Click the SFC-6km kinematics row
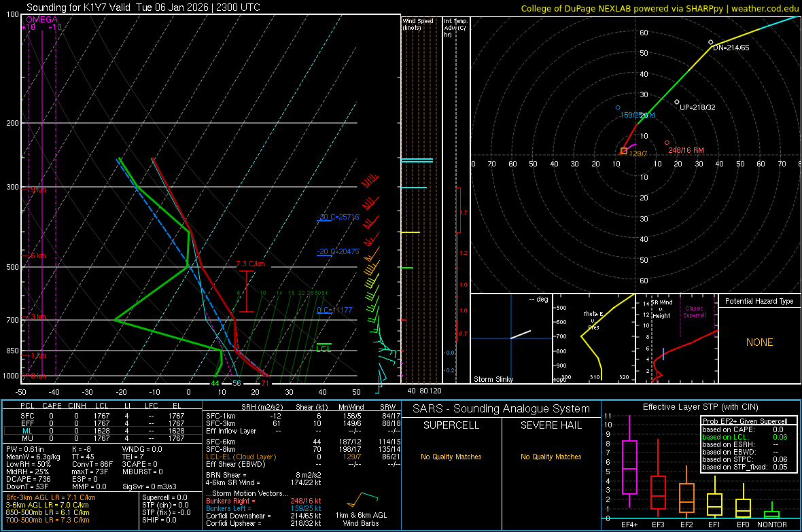This screenshot has width=802, height=532. coord(302,442)
